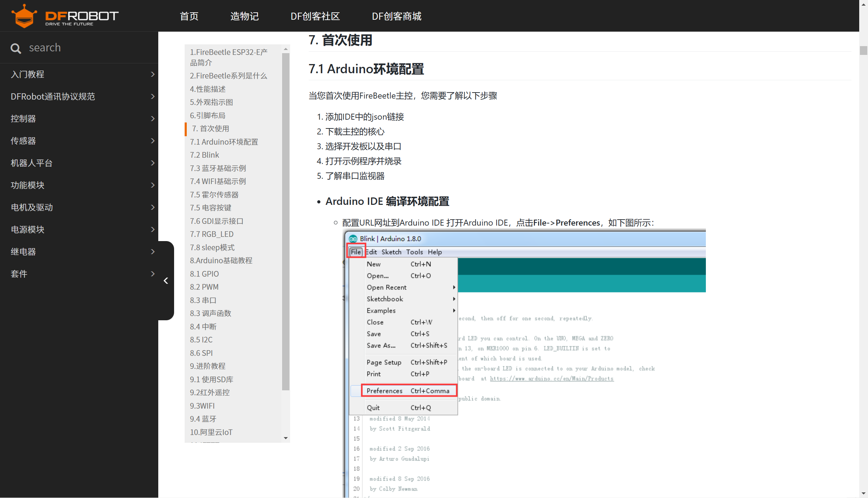This screenshot has width=868, height=498.
Task: Expand the 套件 category
Action: 79,274
